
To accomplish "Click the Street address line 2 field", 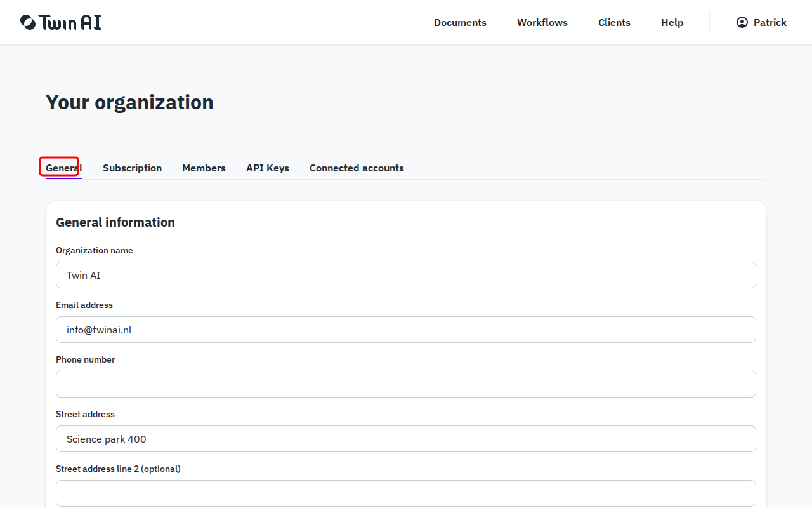I will tap(406, 493).
